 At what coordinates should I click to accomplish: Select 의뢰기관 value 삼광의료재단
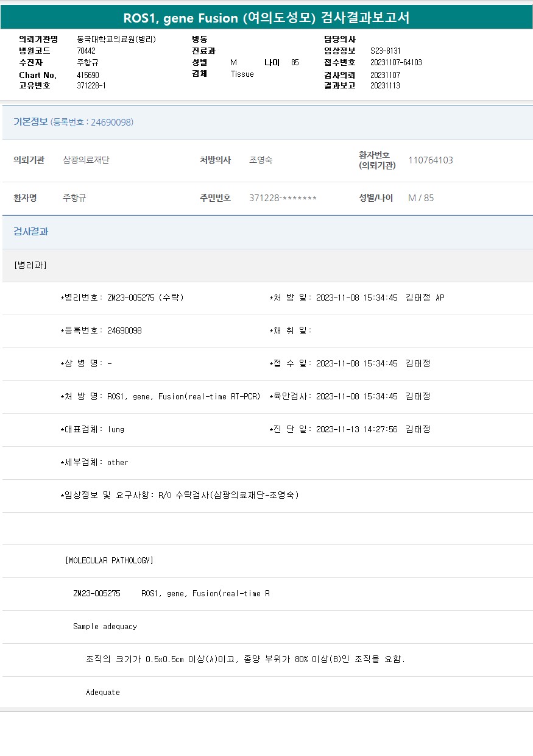coord(86,160)
